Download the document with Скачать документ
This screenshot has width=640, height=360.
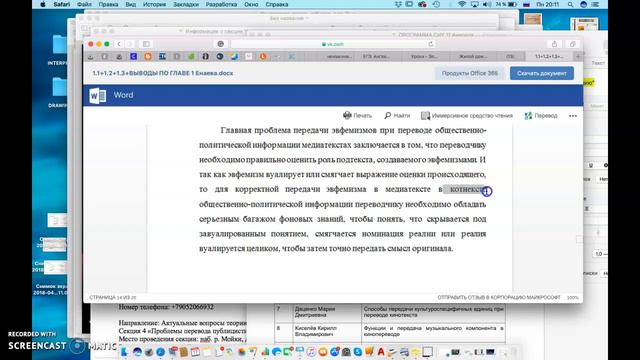coord(542,73)
